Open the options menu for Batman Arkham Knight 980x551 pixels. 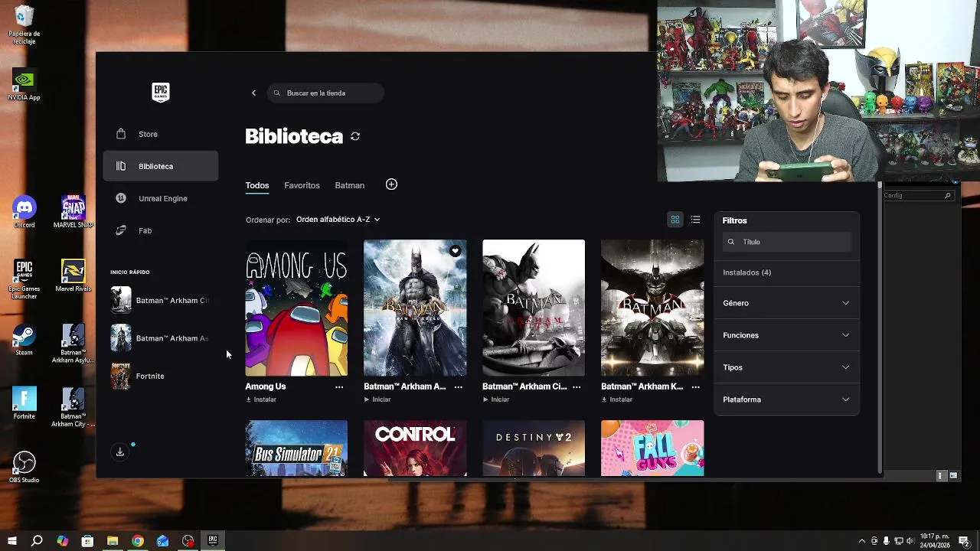(x=695, y=387)
